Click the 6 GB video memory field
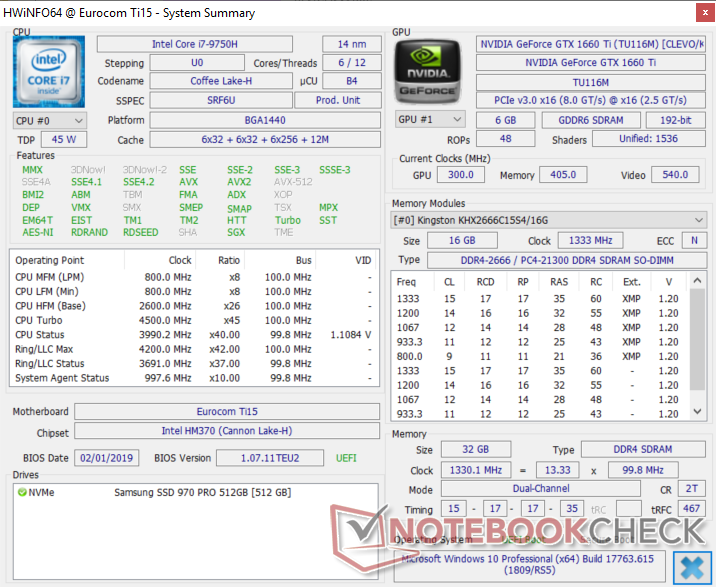 [505, 120]
